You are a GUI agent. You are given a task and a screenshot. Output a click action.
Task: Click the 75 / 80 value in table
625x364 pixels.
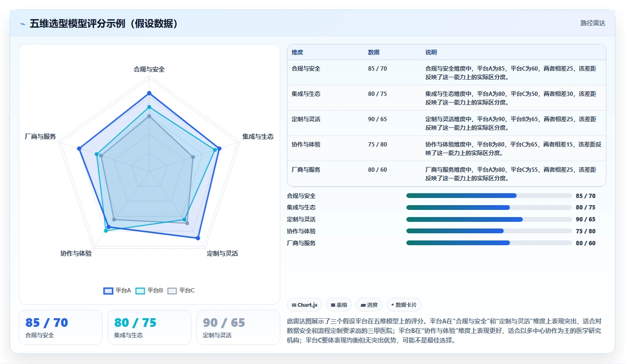(378, 145)
